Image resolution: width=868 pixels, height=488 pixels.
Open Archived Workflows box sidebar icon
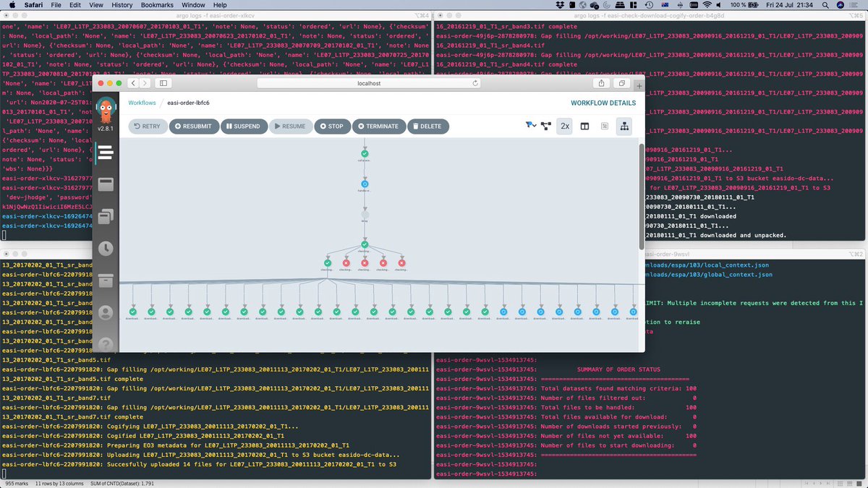click(106, 280)
